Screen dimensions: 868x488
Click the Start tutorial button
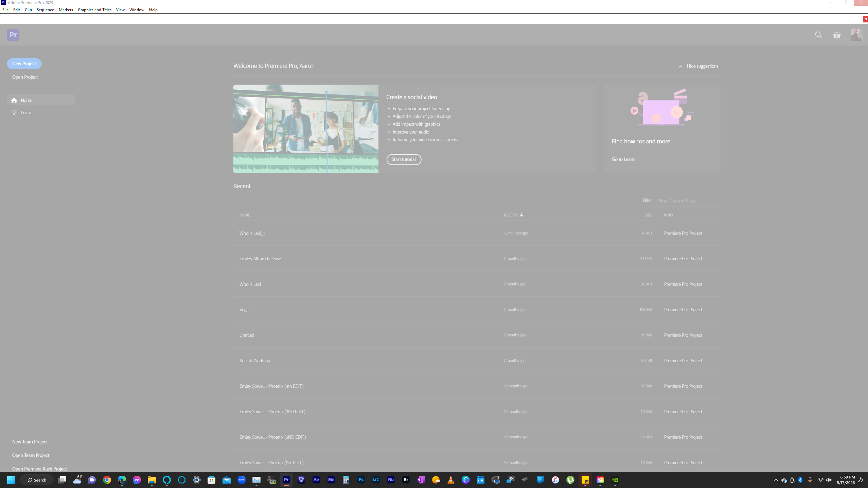404,159
